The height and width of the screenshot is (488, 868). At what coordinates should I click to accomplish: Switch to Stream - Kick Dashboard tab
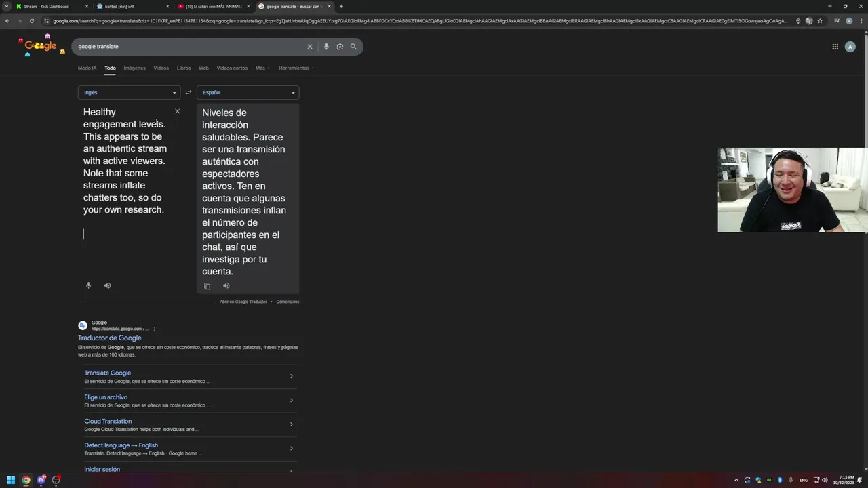[52, 6]
